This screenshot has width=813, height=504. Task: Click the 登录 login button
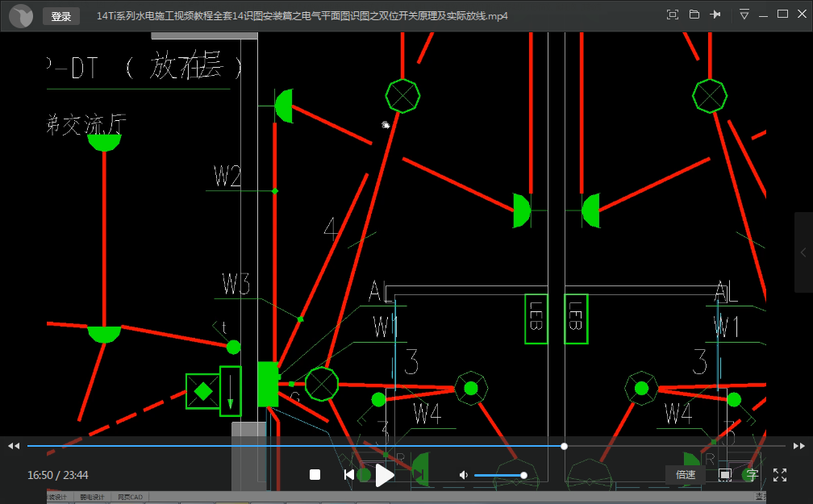61,16
